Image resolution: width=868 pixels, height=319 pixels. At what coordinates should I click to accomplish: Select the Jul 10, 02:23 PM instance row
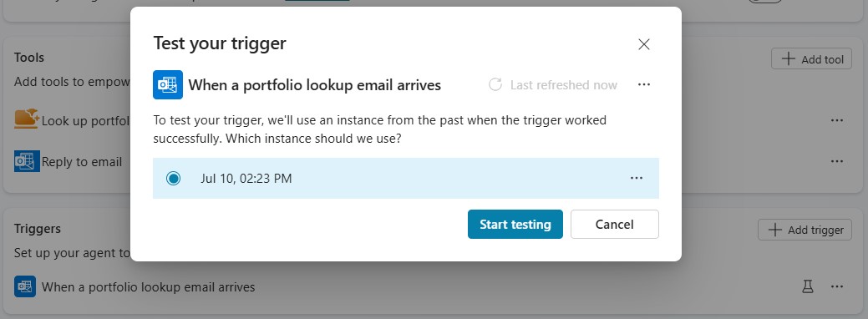(x=406, y=179)
